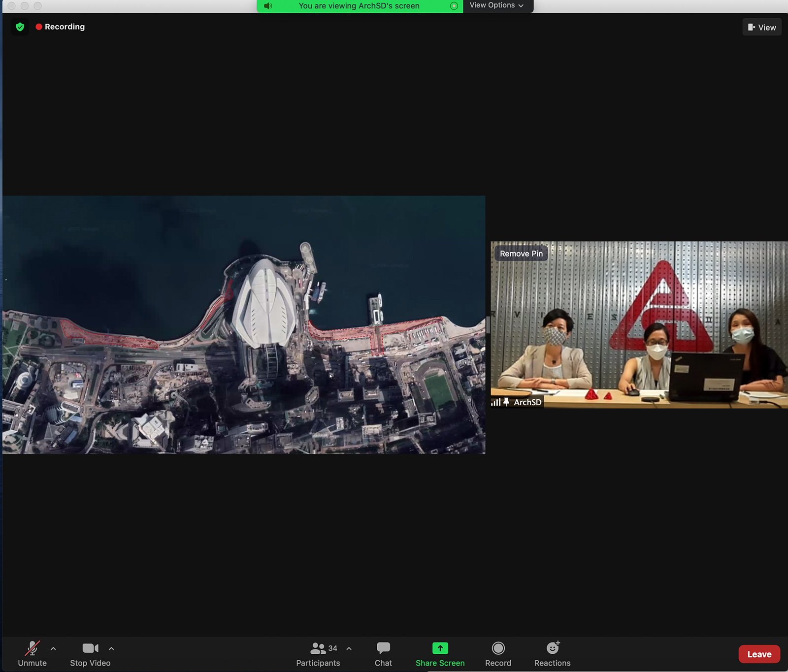Click the Remove Pin button
This screenshot has width=788, height=672.
pyautogui.click(x=521, y=254)
